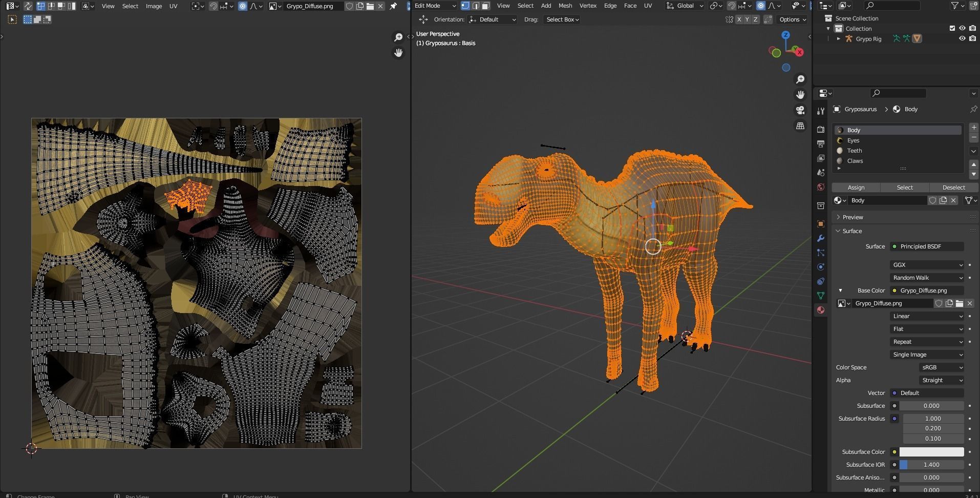Create new image copy in UV editor header
Image resolution: width=980 pixels, height=498 pixels.
[x=360, y=6]
